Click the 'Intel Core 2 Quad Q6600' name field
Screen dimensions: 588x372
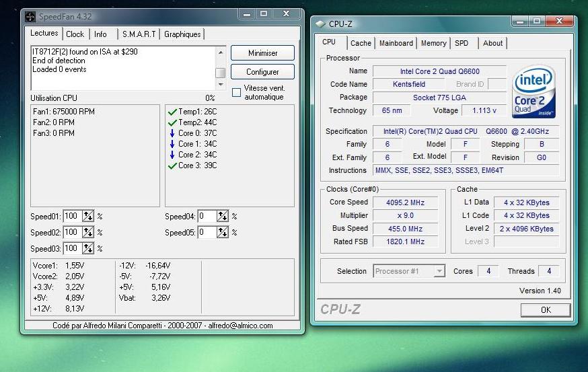point(439,71)
